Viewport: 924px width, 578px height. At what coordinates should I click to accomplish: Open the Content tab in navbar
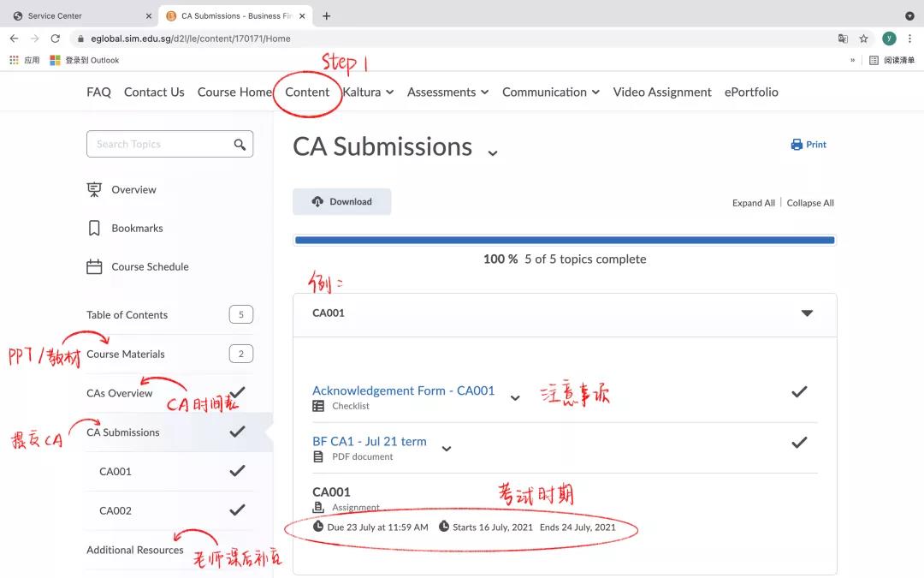coord(307,92)
